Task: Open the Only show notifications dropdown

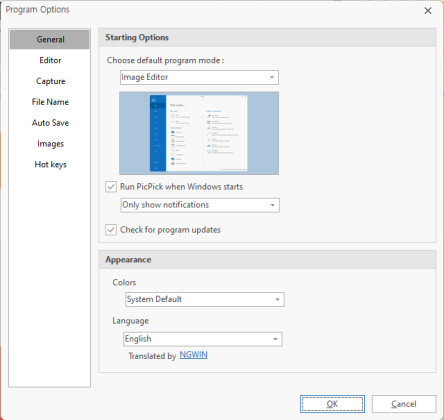Action: pos(200,205)
